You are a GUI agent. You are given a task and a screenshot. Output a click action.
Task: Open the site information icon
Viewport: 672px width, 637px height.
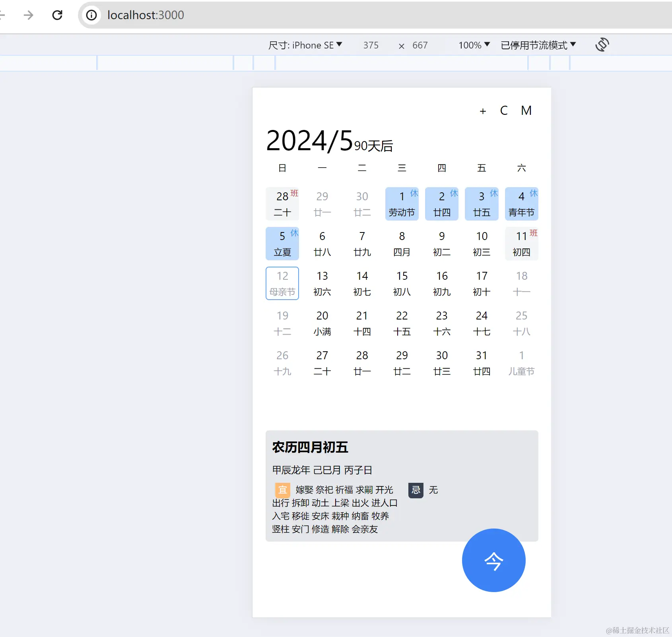91,15
